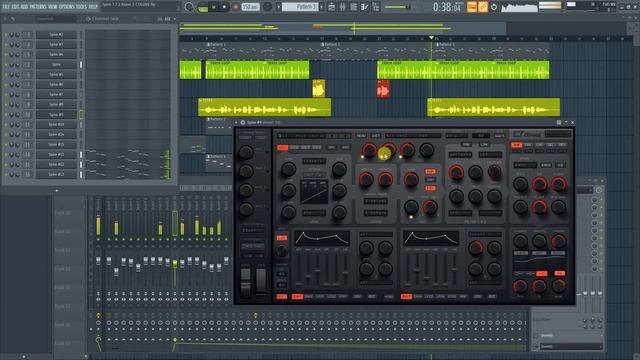This screenshot has width=640, height=360.
Task: Select the small yellow clip in the playlist
Action: (319, 89)
